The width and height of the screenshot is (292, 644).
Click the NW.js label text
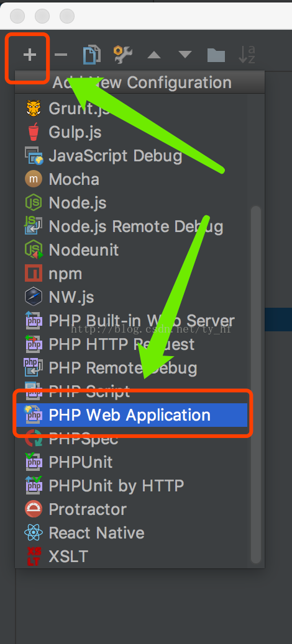[x=71, y=297]
